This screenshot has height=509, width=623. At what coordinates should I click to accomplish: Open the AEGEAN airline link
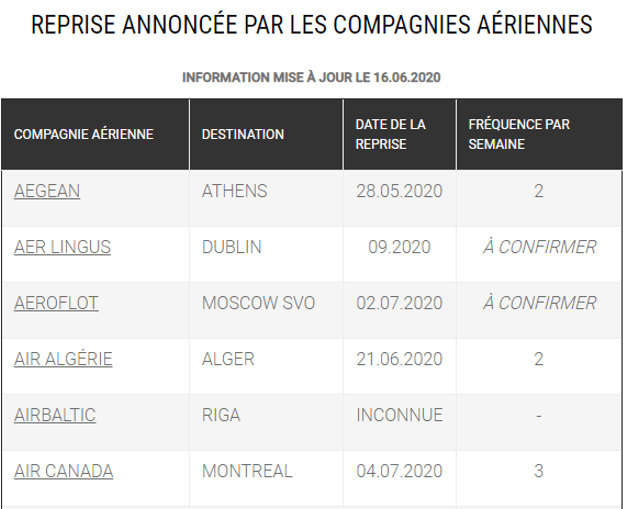[x=47, y=191]
